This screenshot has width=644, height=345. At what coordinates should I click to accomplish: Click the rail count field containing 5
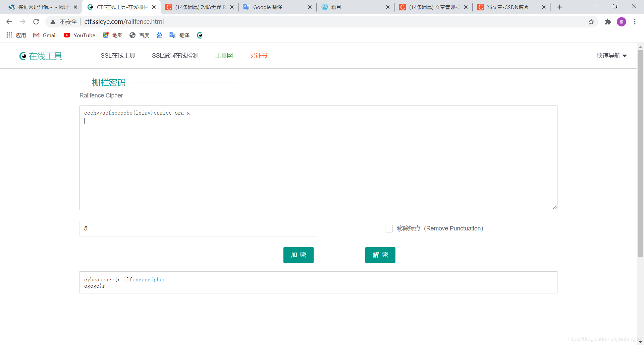(x=198, y=228)
